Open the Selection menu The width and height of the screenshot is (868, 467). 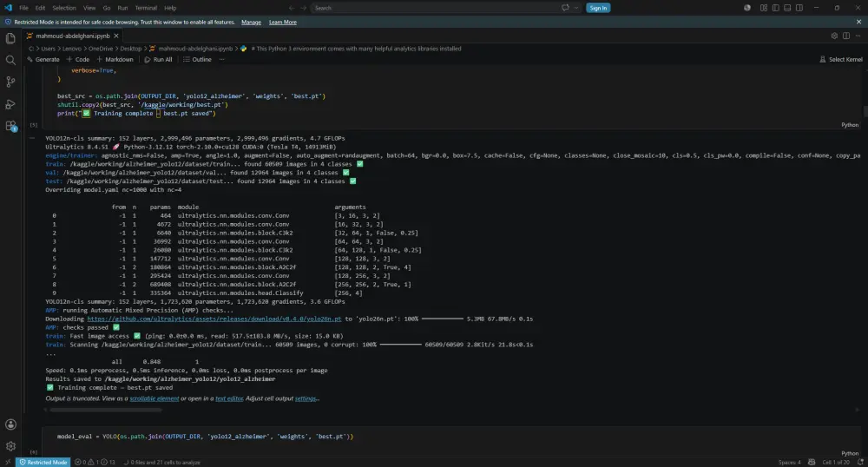point(64,8)
